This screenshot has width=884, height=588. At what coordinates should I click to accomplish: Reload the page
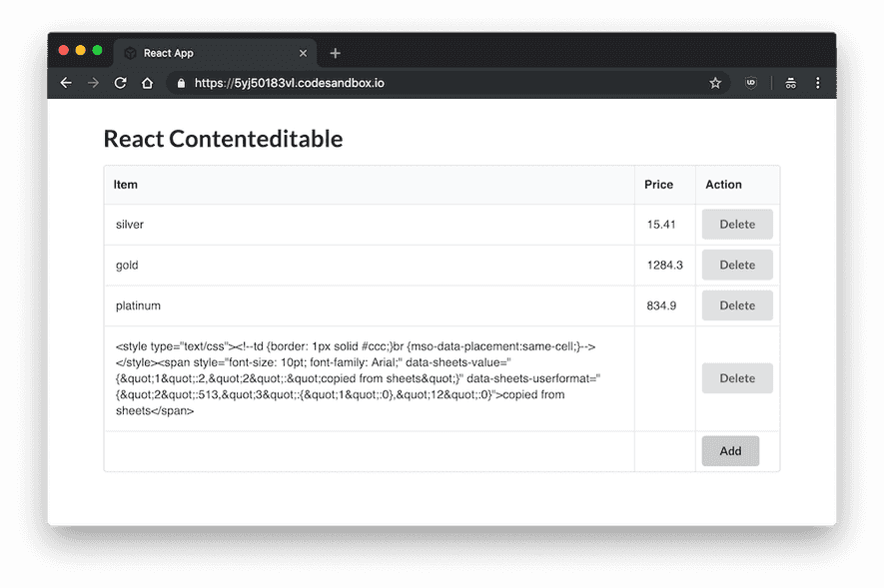120,83
